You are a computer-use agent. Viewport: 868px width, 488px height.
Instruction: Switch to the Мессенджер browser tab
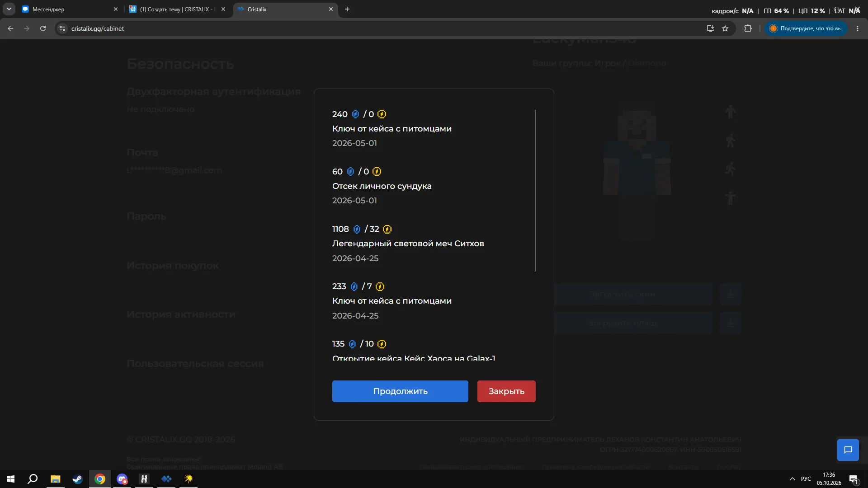pos(70,9)
